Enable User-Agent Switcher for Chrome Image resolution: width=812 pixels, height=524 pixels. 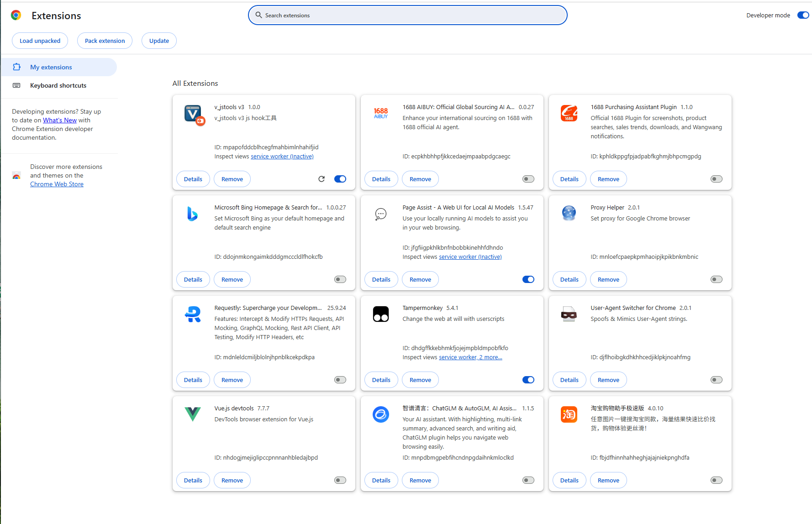pyautogui.click(x=717, y=380)
